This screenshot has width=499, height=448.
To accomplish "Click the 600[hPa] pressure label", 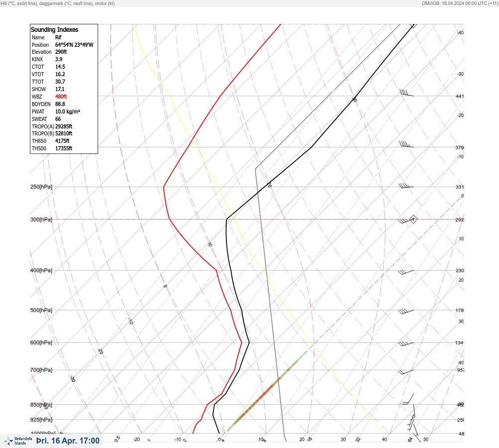I will 41,342.
